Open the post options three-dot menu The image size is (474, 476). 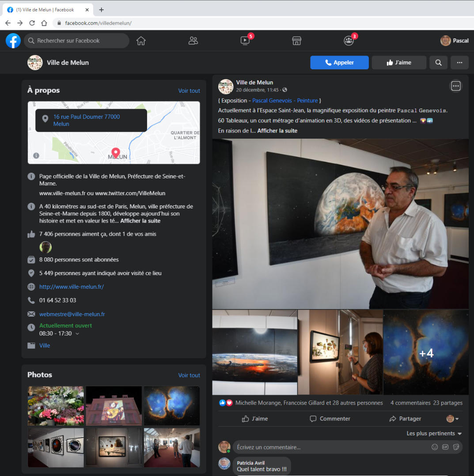click(456, 86)
